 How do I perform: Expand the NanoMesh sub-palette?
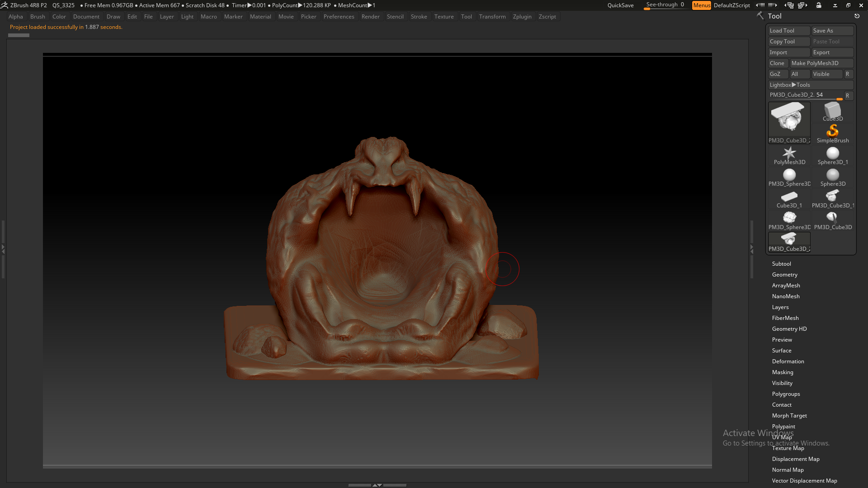pyautogui.click(x=786, y=296)
